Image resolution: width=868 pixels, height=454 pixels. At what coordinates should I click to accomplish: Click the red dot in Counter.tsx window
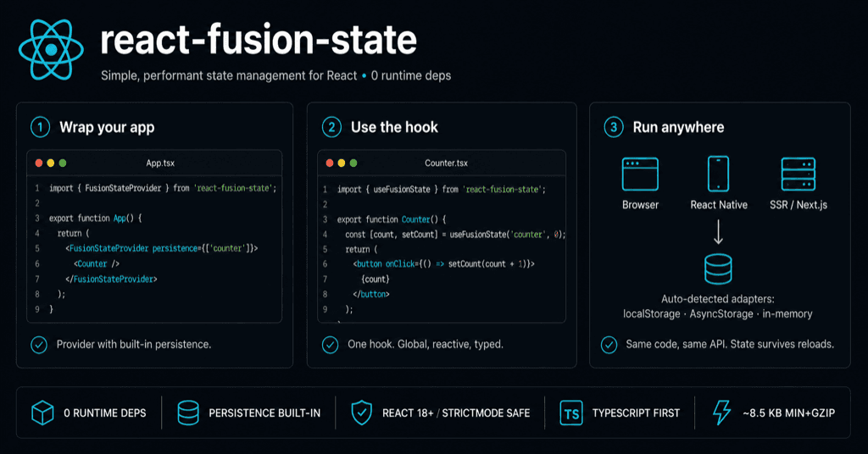pyautogui.click(x=330, y=163)
